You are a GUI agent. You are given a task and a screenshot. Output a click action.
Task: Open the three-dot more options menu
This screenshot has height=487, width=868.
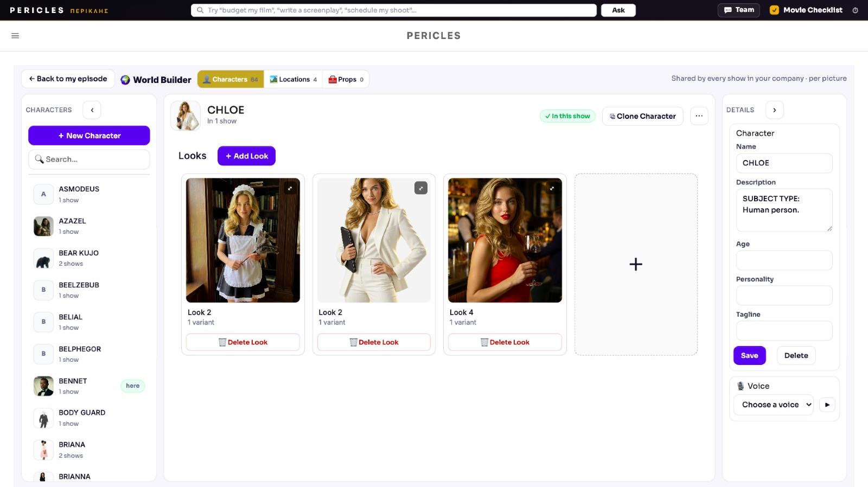699,116
